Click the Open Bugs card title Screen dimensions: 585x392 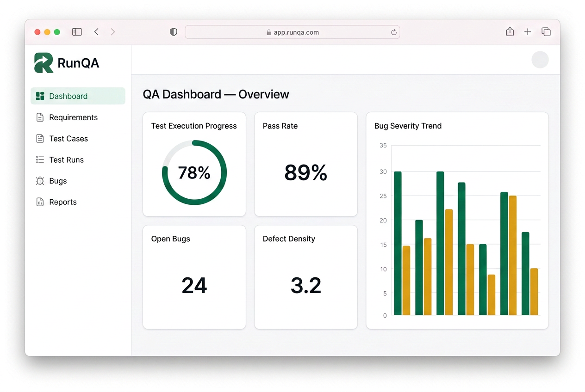[171, 239]
